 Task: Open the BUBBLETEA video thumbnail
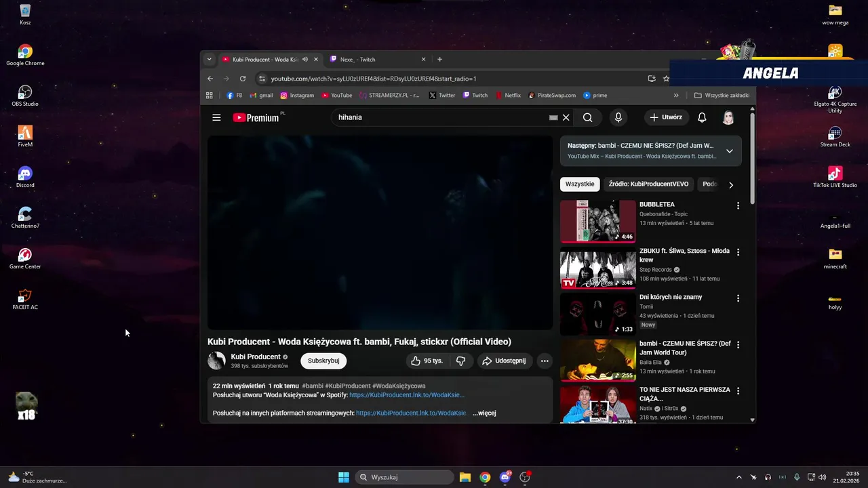(x=598, y=221)
